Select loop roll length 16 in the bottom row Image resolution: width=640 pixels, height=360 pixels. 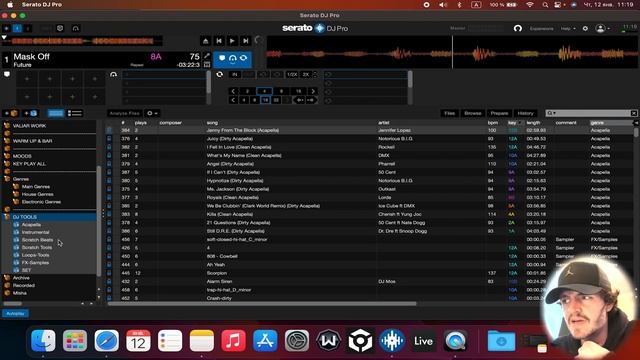tap(265, 100)
